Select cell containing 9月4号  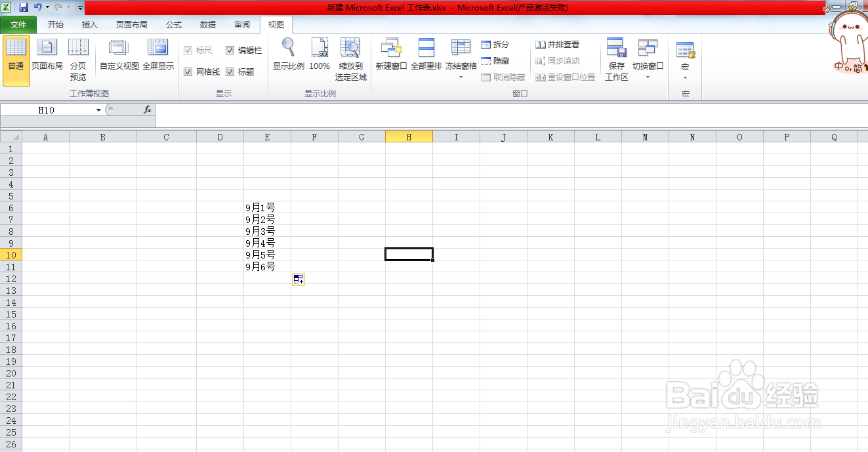[267, 243]
